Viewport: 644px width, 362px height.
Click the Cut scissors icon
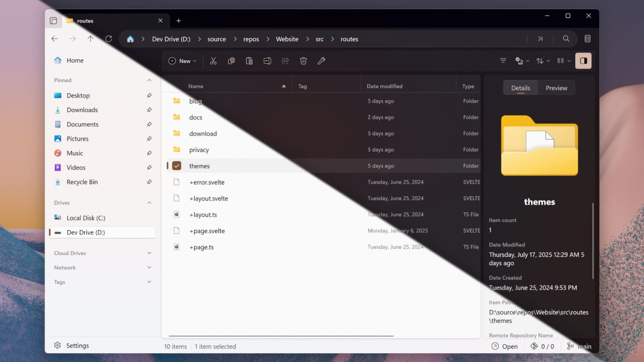coord(213,61)
